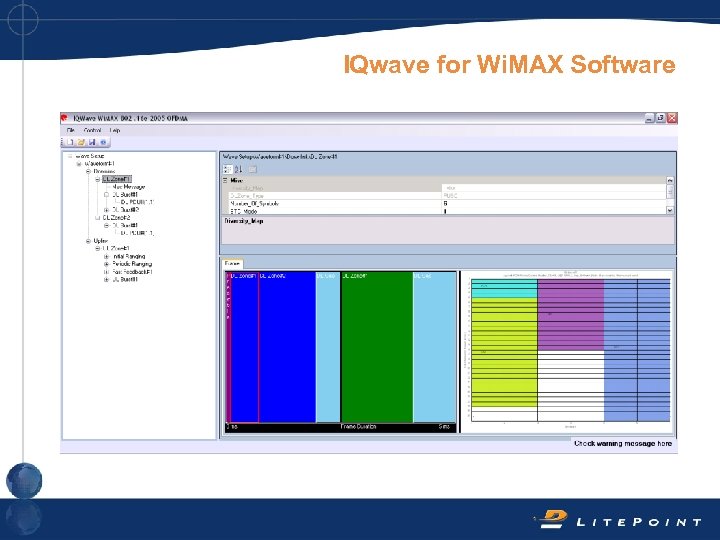
Task: Click the IQwave red app icon in title bar
Action: click(x=64, y=118)
